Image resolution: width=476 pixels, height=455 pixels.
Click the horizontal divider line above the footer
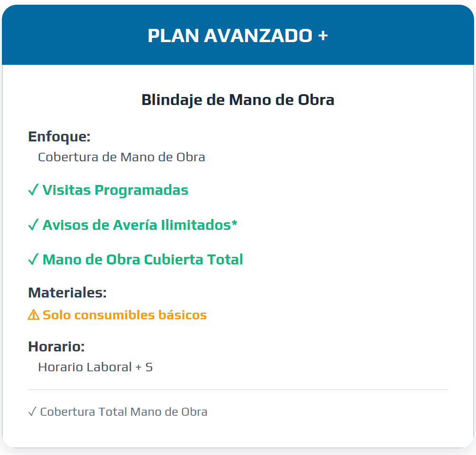tap(238, 390)
